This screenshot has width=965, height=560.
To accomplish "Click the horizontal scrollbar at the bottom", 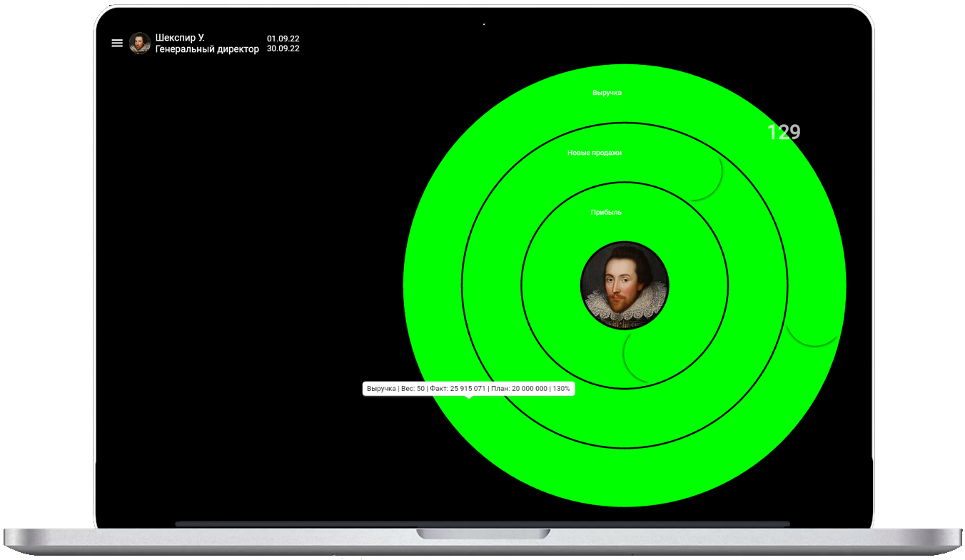I will tap(482, 524).
